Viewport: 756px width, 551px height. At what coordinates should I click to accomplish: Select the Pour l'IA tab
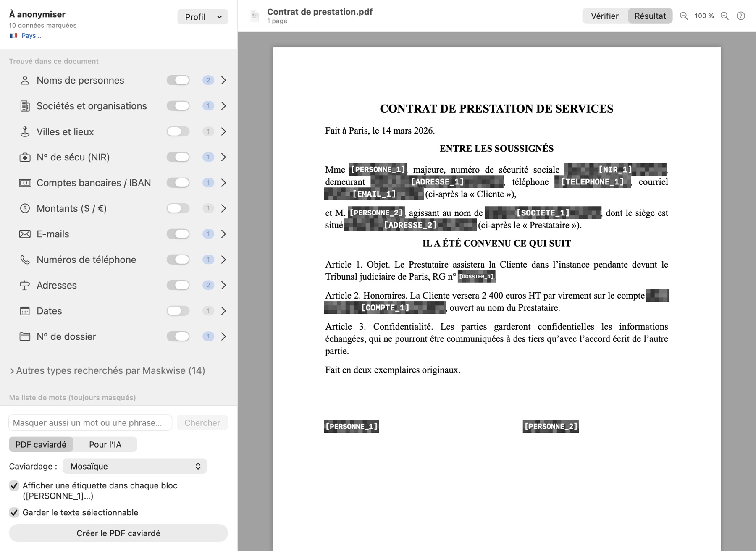tap(105, 444)
